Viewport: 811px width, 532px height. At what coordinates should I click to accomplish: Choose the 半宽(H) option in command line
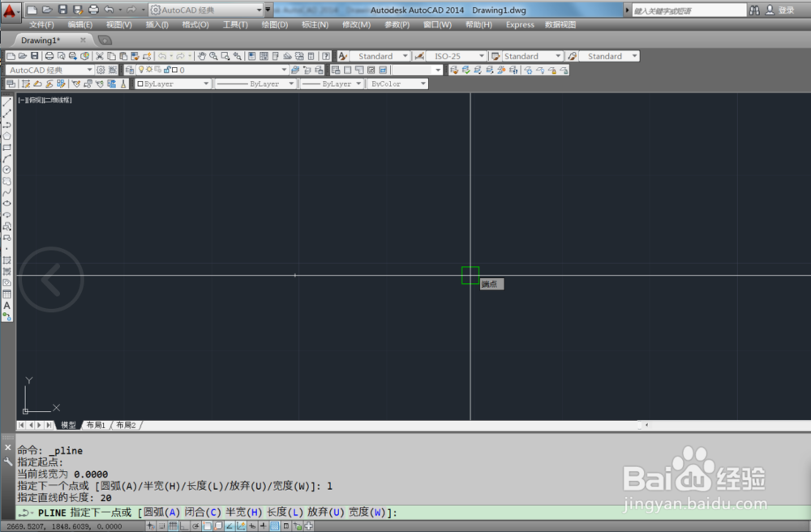pos(243,513)
